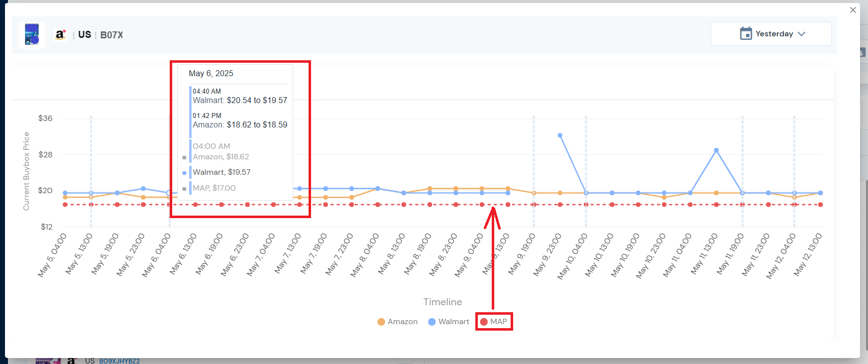Click the chevron arrow next to Yesterday
This screenshot has width=868, height=364.
[801, 34]
